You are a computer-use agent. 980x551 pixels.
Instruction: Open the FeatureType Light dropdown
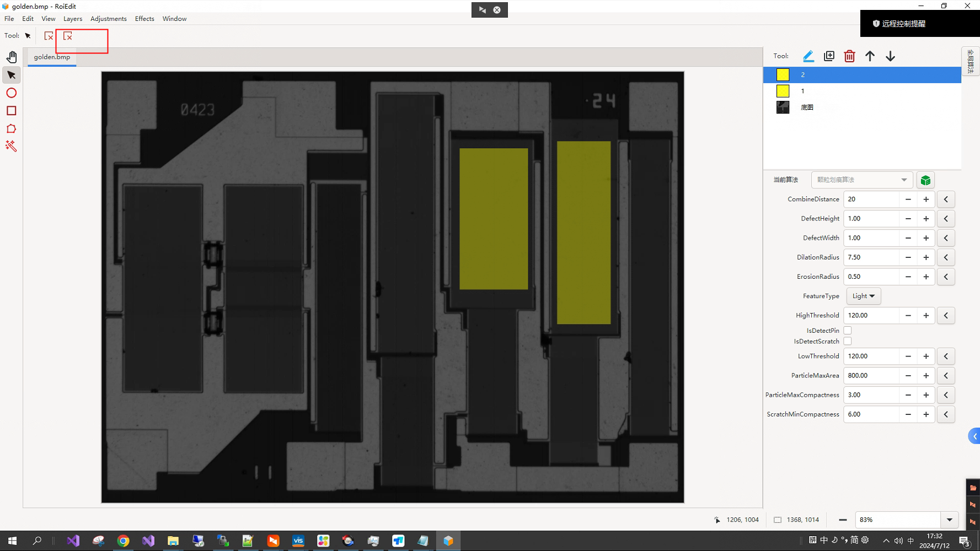point(864,296)
